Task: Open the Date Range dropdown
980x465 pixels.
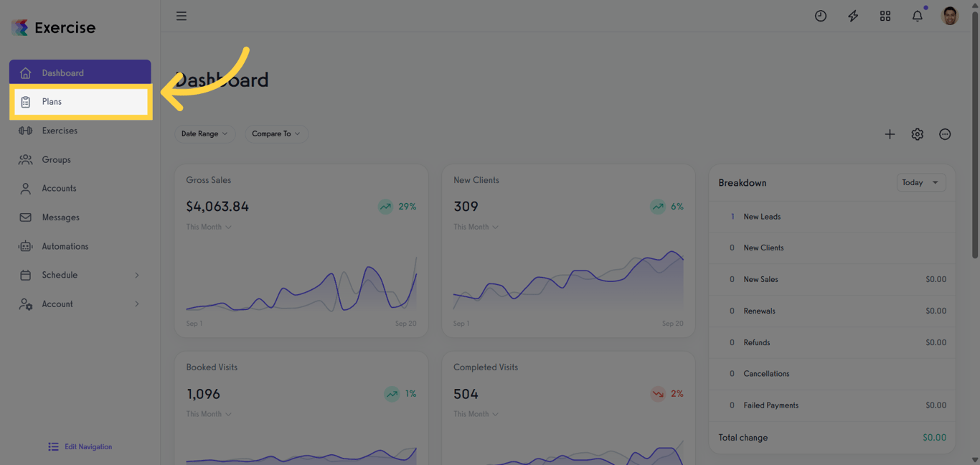Action: coord(204,133)
